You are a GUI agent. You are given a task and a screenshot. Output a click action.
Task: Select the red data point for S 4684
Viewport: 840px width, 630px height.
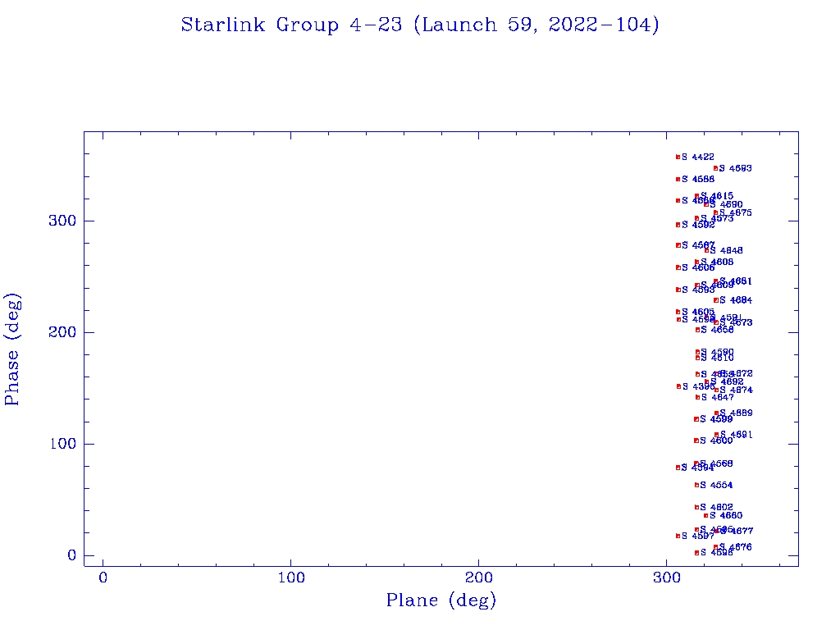coord(715,300)
